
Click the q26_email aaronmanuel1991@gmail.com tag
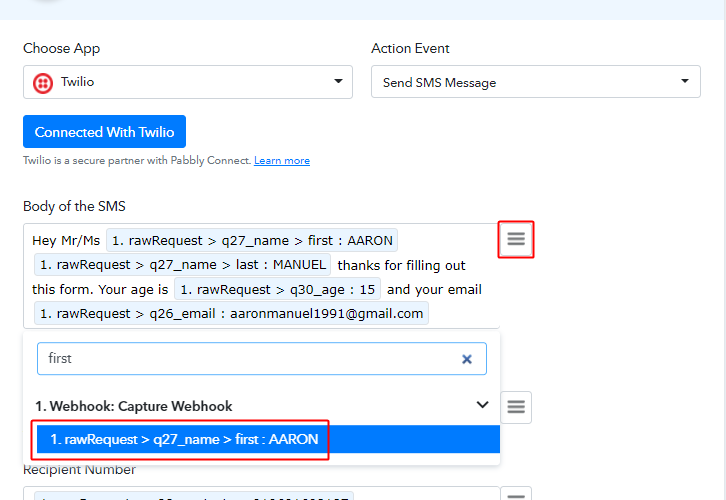(231, 313)
